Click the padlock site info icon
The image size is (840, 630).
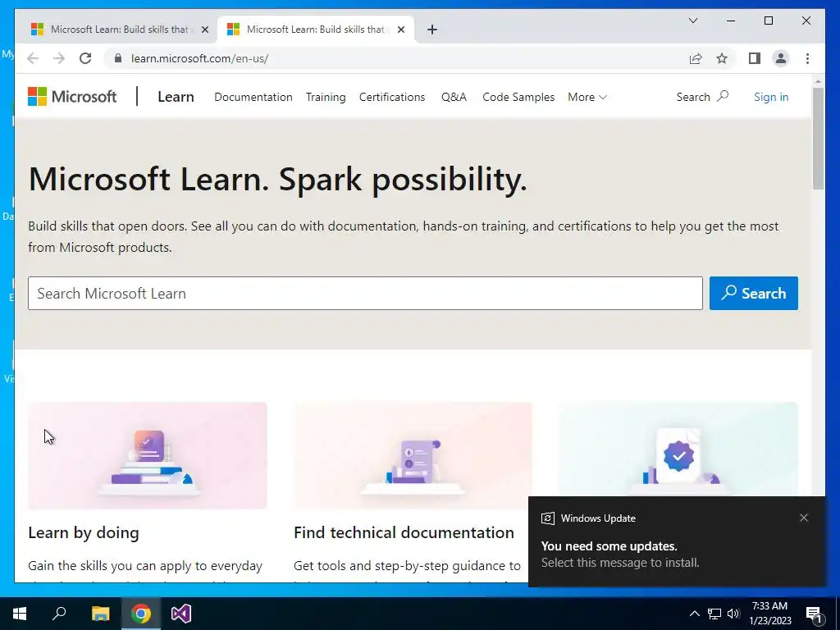118,58
